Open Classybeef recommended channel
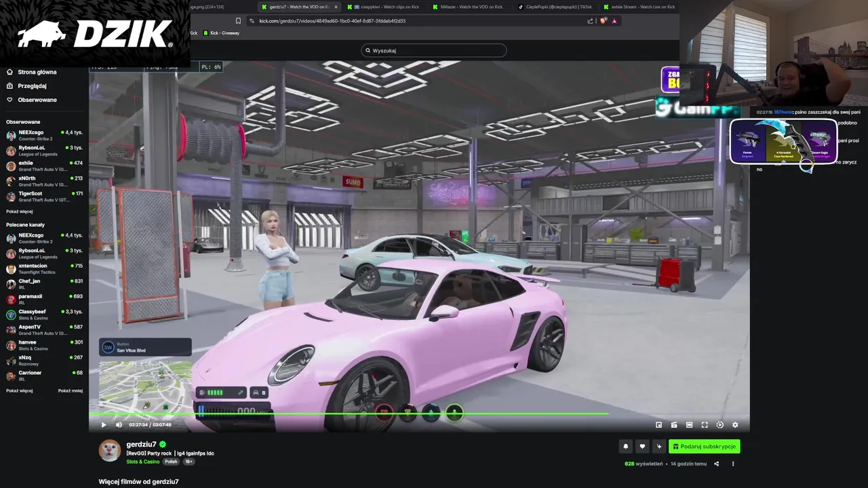 [44, 314]
